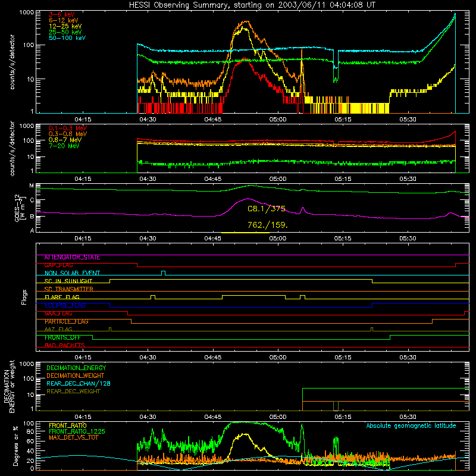Select the FLARE_FLAG label
The image size is (476, 476).
click(x=62, y=297)
